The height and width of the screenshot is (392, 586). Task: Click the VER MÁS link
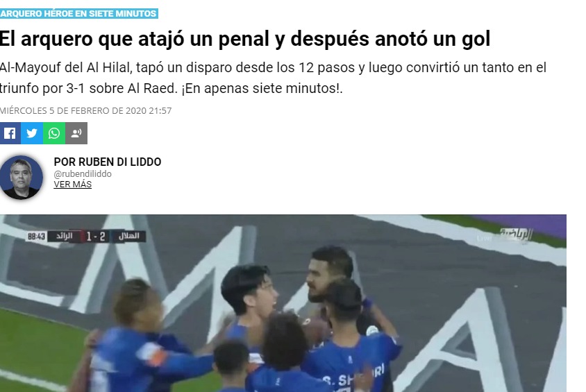[72, 184]
